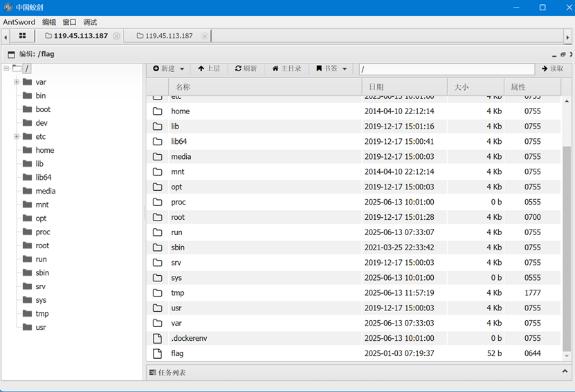Expand the etc folder in tree
Screen dimensions: 575x392
pyautogui.click(x=17, y=137)
